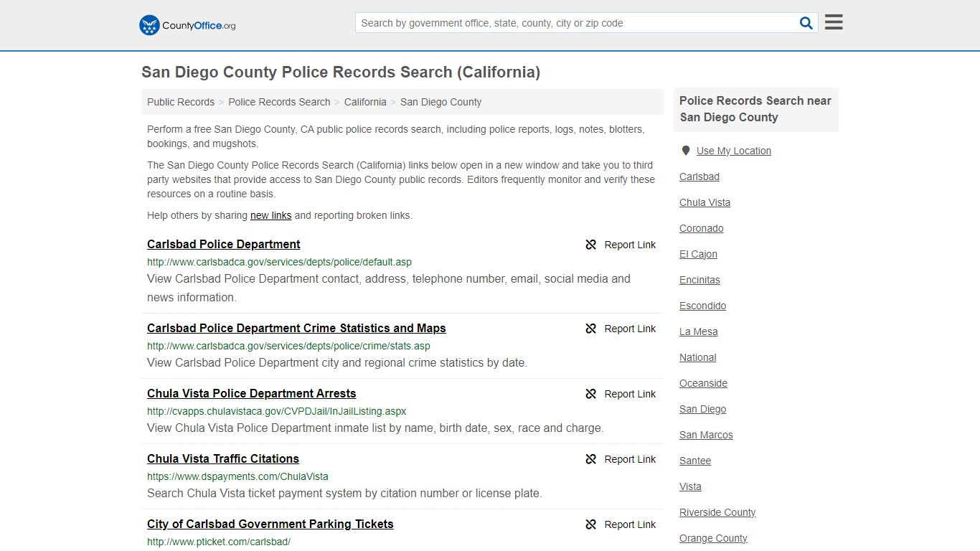This screenshot has width=980, height=551.
Task: Go to Police Records Search breadcrumb
Action: click(x=279, y=102)
